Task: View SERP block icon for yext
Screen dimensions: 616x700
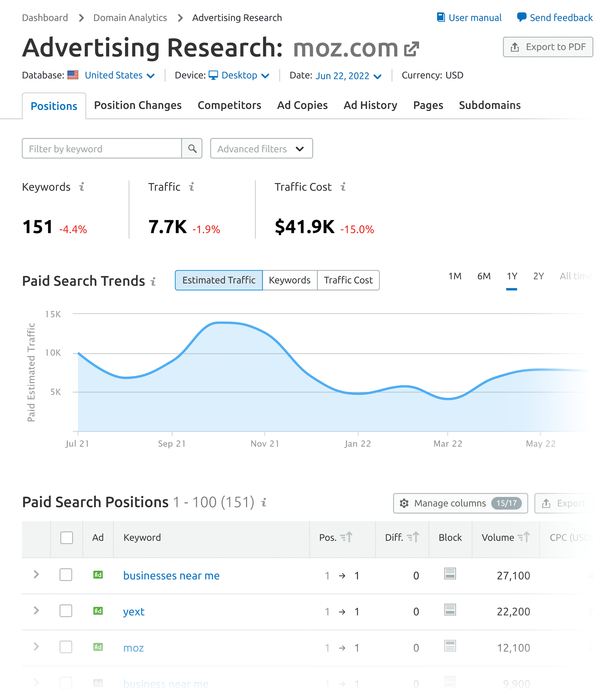Action: [450, 610]
